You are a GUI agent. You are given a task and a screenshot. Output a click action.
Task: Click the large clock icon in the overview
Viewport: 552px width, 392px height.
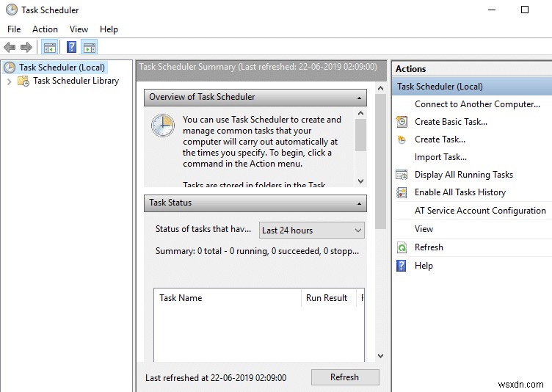[163, 126]
